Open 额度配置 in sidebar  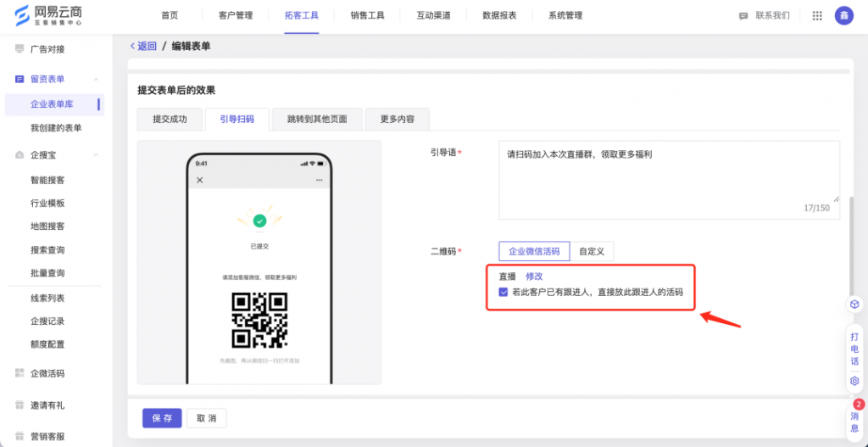tap(47, 344)
